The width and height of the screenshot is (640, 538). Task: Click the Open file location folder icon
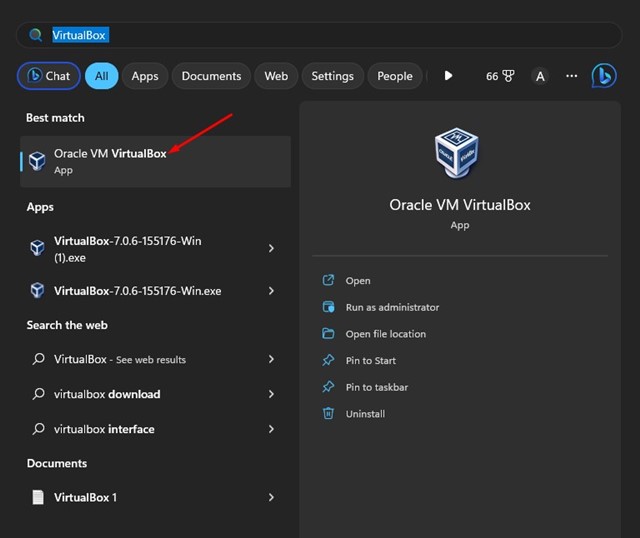tap(328, 334)
